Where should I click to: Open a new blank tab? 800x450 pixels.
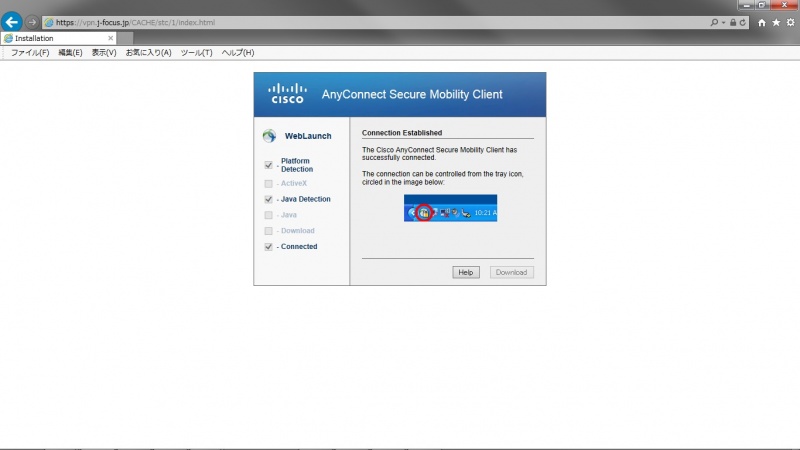pos(125,38)
